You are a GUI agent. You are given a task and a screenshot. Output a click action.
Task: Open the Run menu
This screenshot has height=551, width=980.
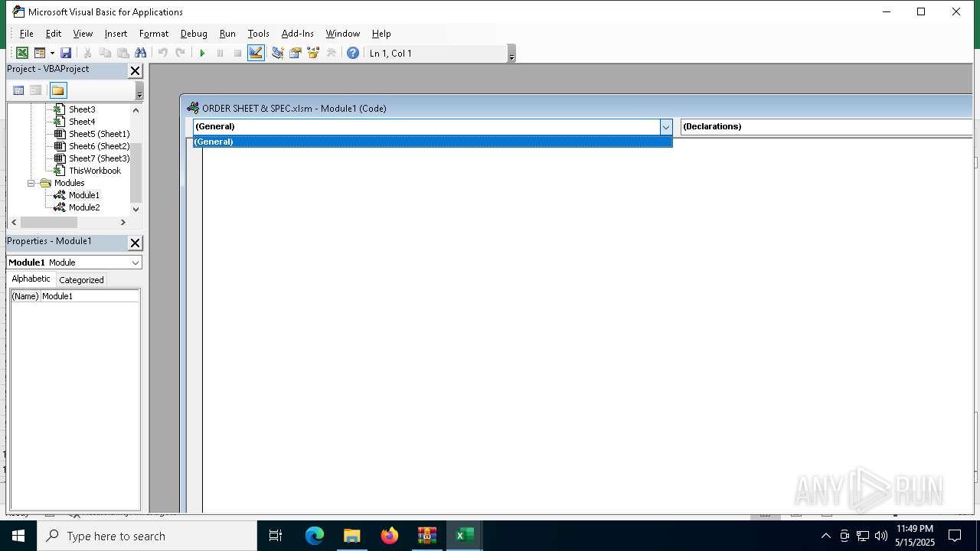click(x=227, y=34)
